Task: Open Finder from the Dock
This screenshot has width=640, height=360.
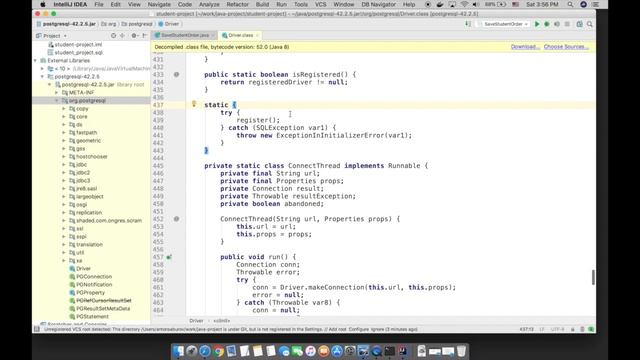Action: [178, 351]
